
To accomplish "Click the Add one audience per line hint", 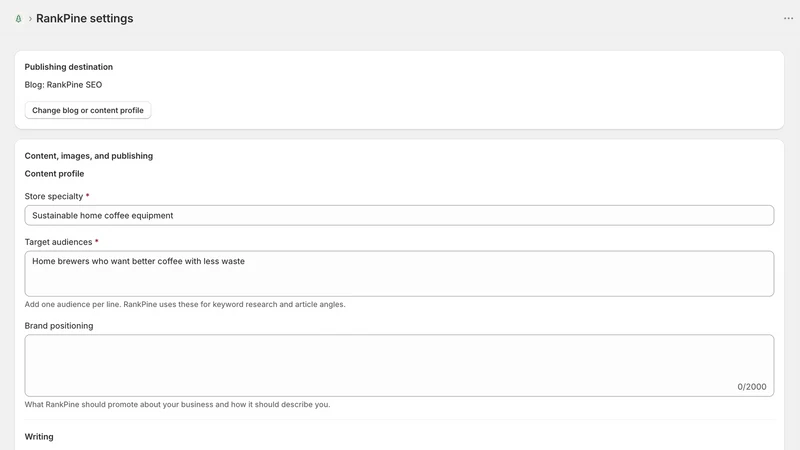I will [185, 304].
